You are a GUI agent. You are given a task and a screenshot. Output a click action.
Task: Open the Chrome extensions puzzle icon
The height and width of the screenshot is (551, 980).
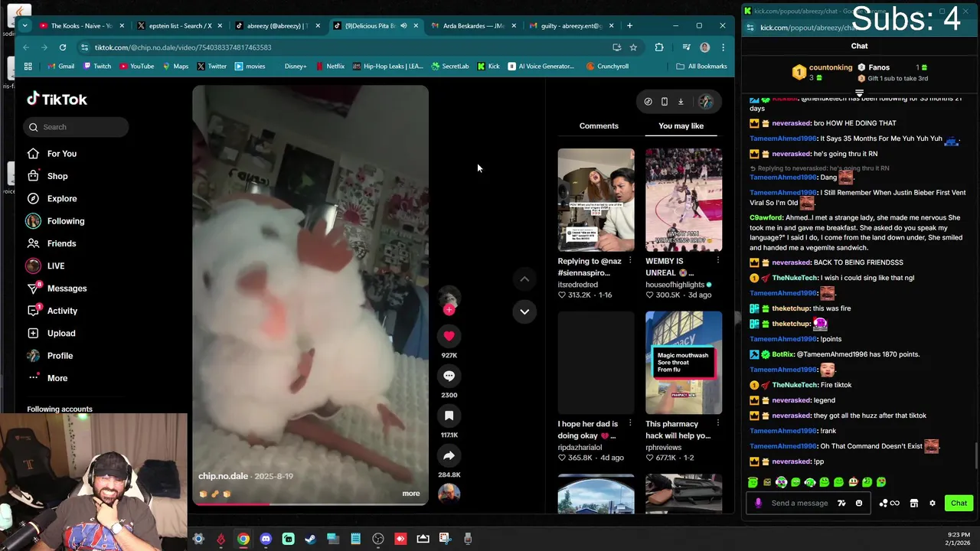pos(659,47)
